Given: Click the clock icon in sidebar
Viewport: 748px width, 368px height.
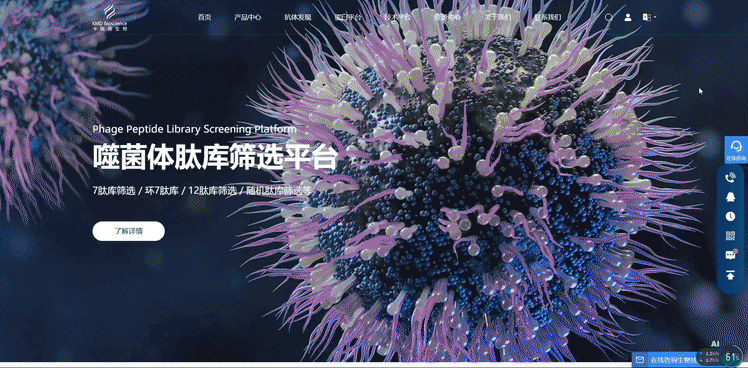Looking at the screenshot, I should click(730, 216).
